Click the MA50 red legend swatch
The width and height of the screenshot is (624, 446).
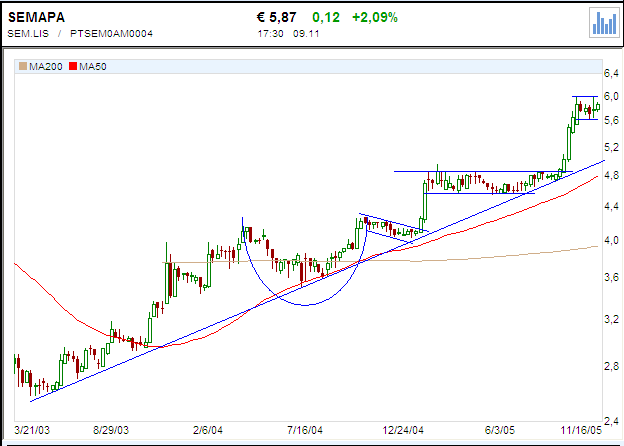(73, 66)
